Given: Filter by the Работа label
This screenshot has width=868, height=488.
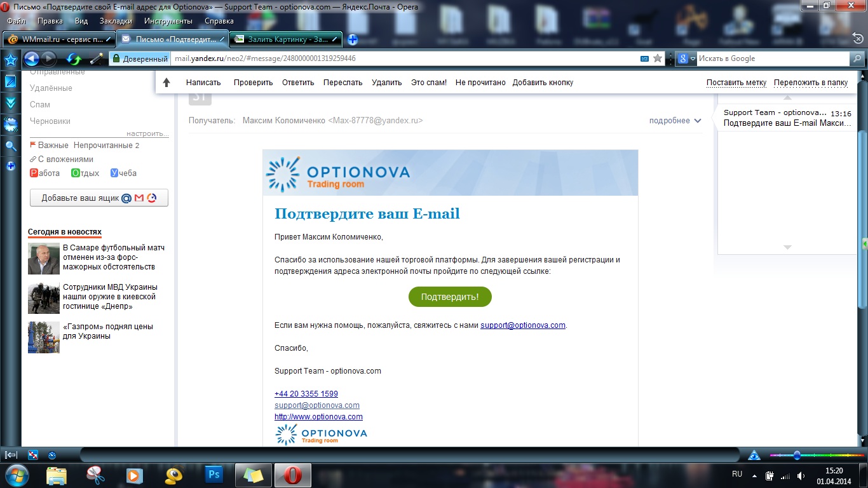Looking at the screenshot, I should [45, 173].
